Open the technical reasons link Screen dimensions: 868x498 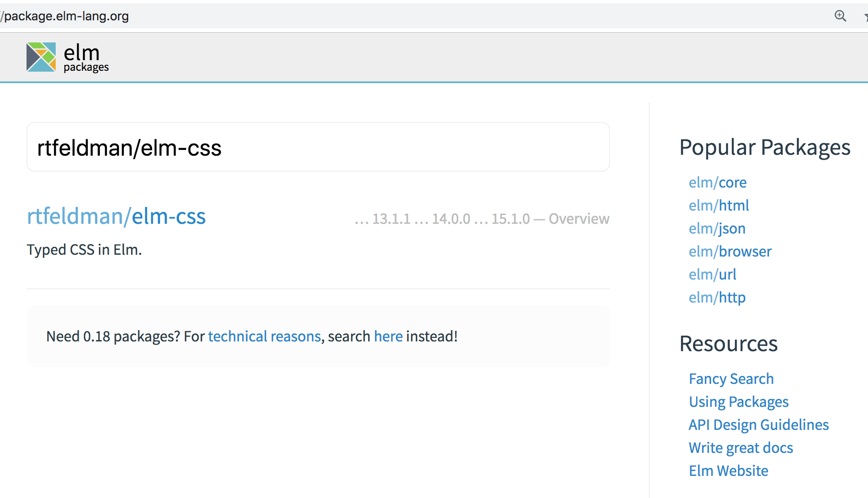coord(264,337)
